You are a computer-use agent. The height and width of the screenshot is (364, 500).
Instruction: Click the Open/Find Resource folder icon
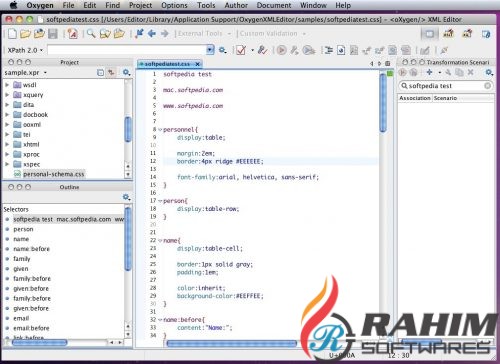tap(119, 33)
